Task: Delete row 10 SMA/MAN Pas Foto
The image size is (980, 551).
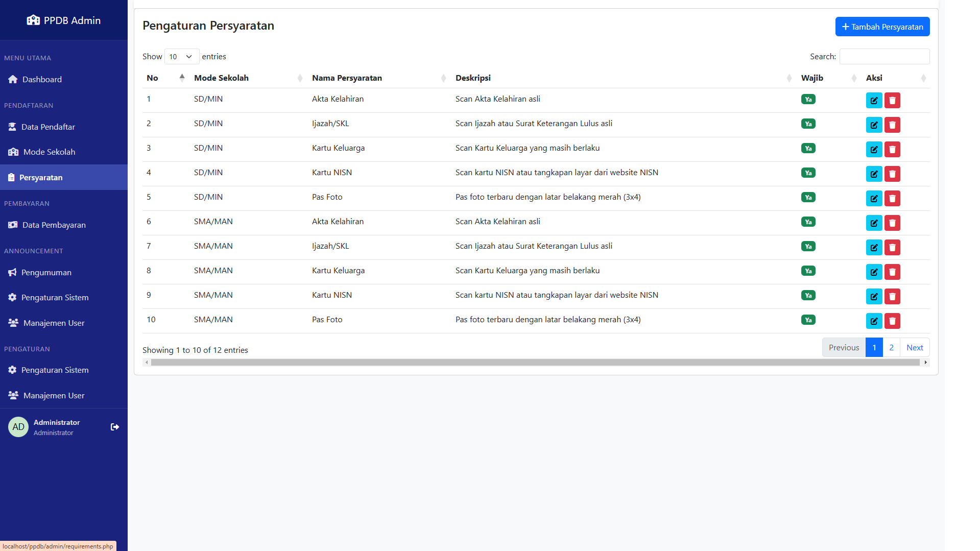Action: click(x=892, y=321)
